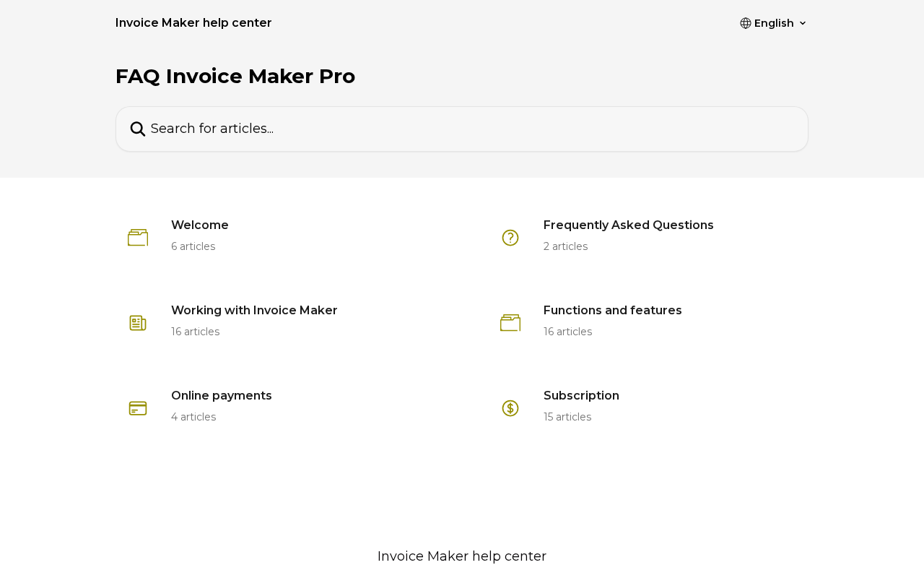924x578 pixels.
Task: Click the dollar coin icon for Subscription
Action: pos(510,408)
